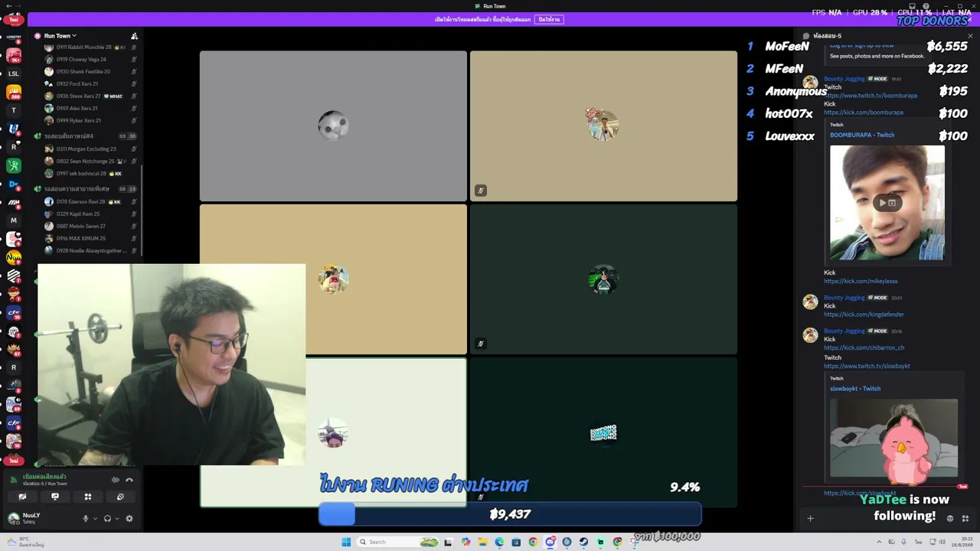The height and width of the screenshot is (551, 980).
Task: Open the green running figure server icon
Action: (13, 165)
